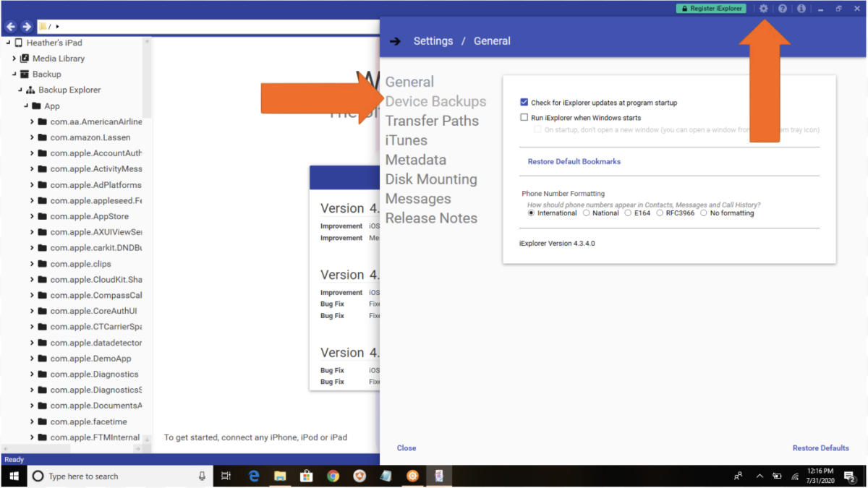This screenshot has width=868, height=488.
Task: Choose the E164 phone number format
Action: (628, 213)
